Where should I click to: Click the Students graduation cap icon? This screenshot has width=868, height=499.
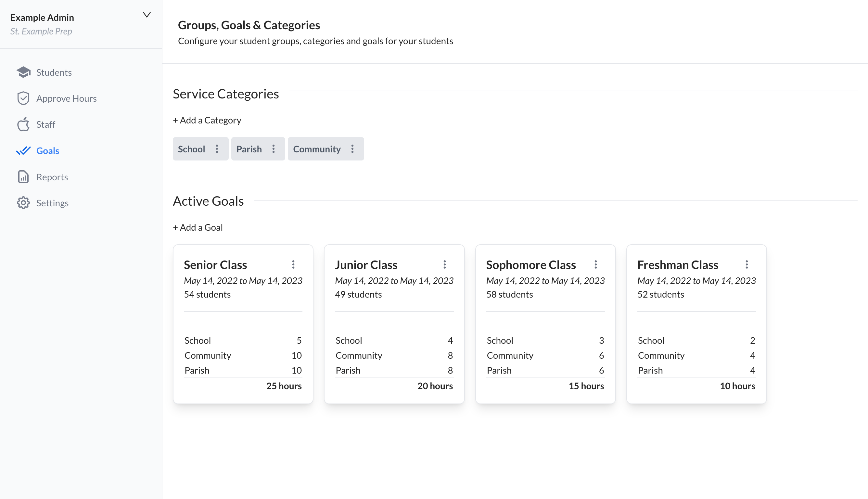(x=23, y=72)
